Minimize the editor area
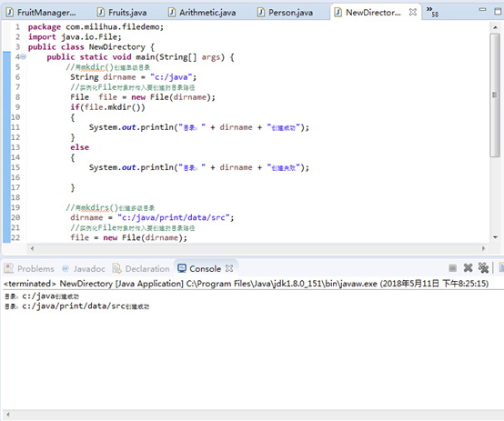 point(482,10)
